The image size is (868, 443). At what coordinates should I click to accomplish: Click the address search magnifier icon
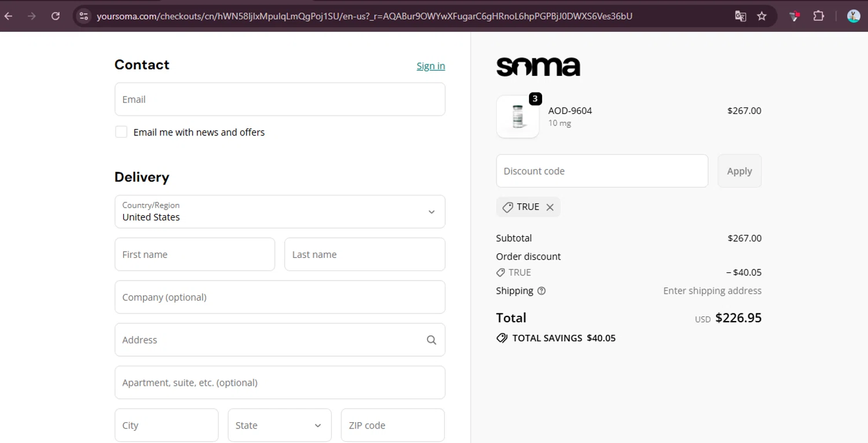click(x=431, y=340)
